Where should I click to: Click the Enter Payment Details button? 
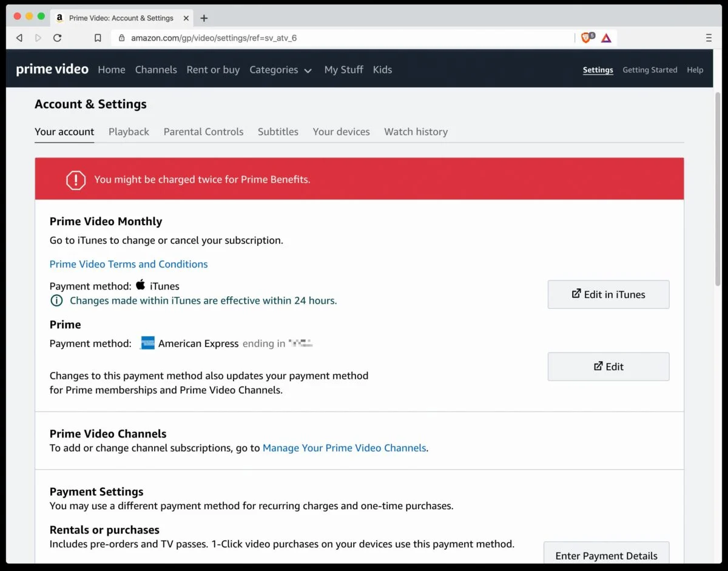coord(606,555)
